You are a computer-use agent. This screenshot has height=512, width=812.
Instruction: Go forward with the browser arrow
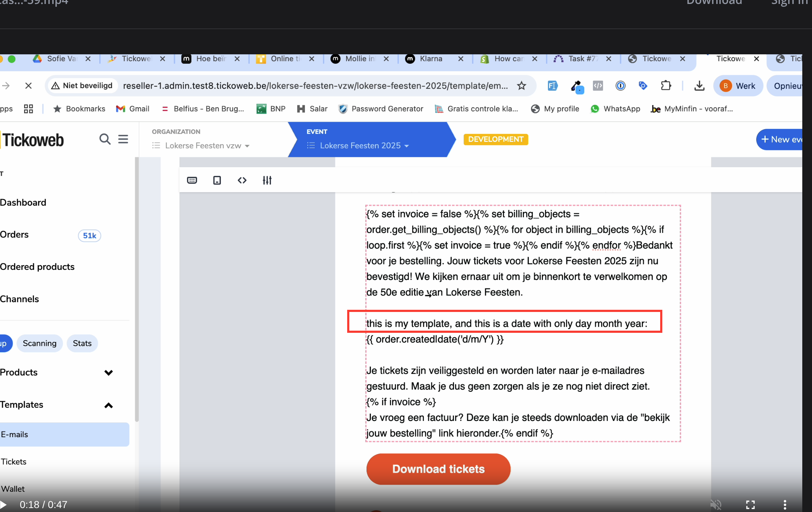tap(6, 86)
